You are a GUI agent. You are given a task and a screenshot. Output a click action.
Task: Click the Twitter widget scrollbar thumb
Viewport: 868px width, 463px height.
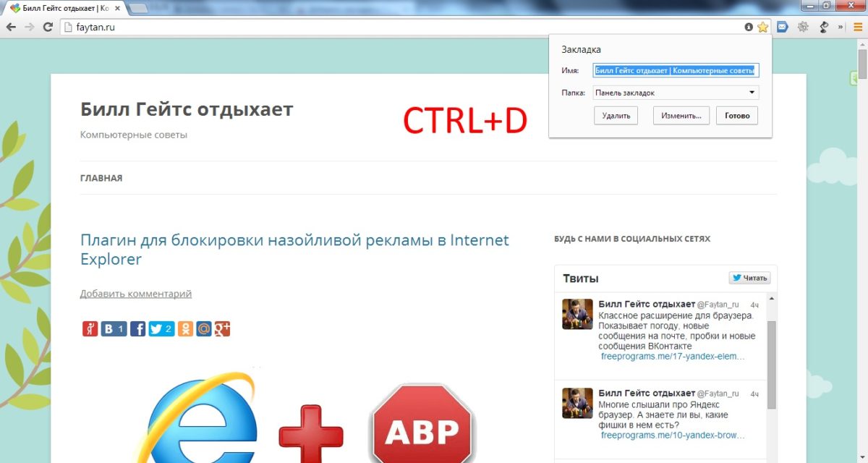[x=771, y=365]
